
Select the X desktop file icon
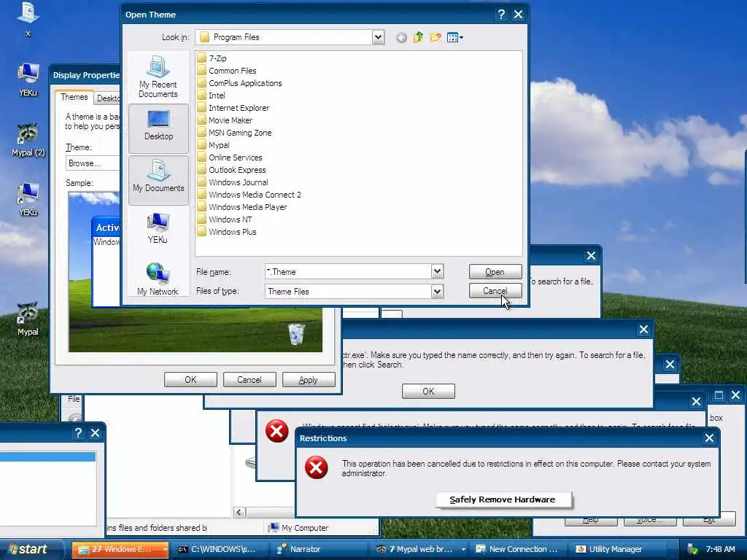coord(28,19)
